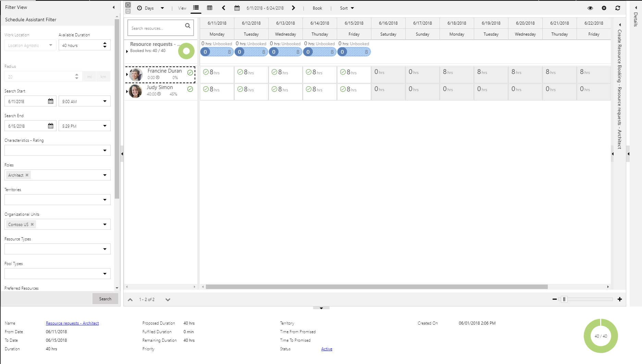Zoom in with the plus icon
This screenshot has height=364, width=642.
(620, 299)
